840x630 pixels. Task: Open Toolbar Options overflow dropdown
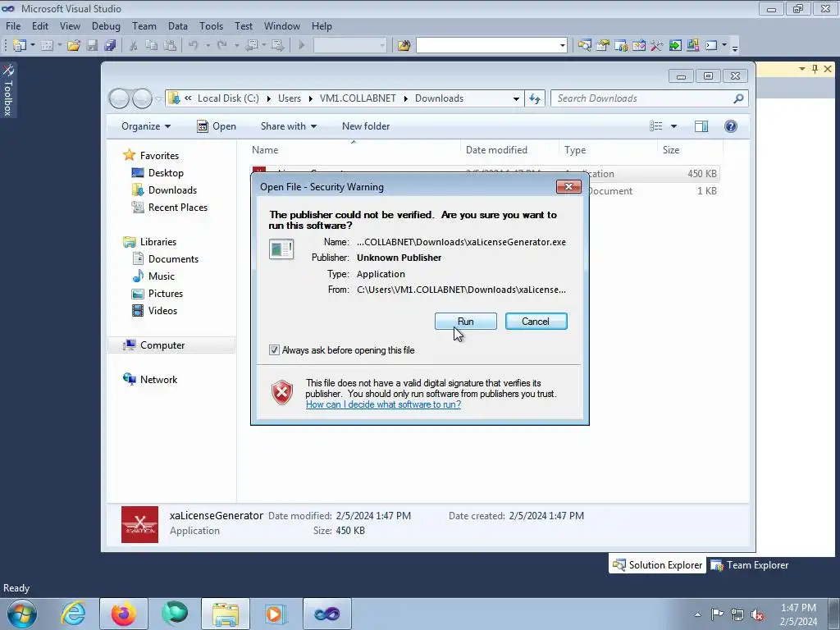pos(735,47)
